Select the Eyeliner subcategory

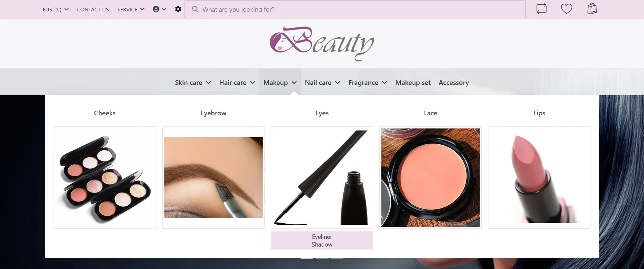point(322,236)
